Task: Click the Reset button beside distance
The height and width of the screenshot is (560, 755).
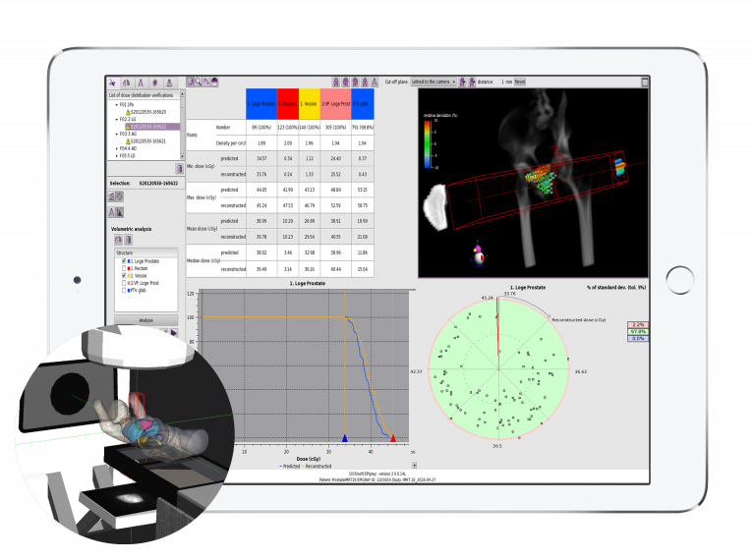Action: coord(519,83)
